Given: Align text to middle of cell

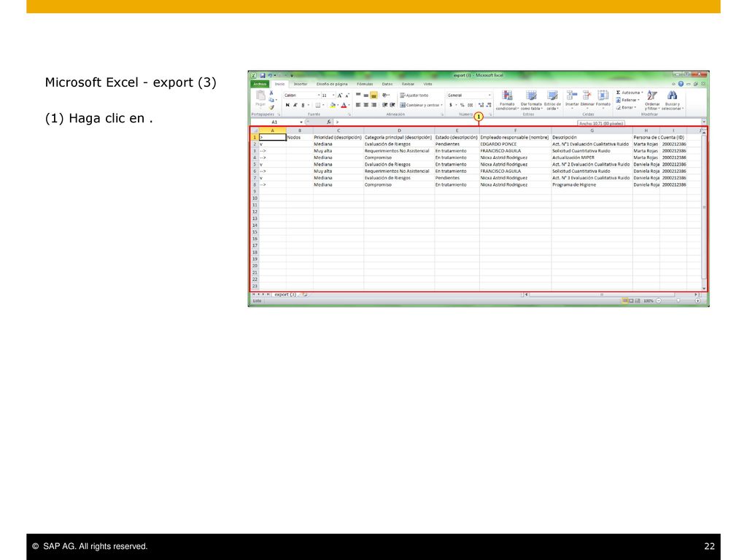Looking at the screenshot, I should 366,96.
